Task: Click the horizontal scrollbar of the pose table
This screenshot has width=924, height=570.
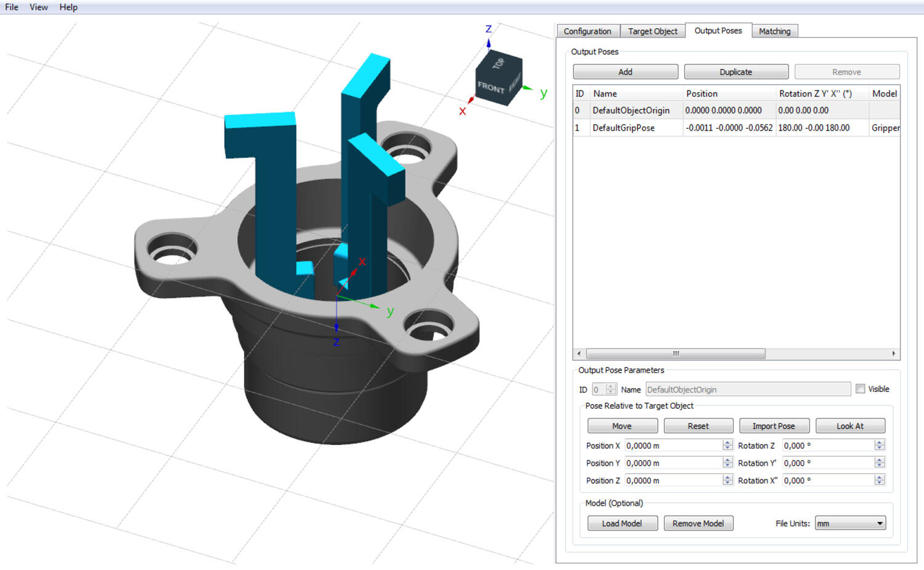Action: [x=676, y=354]
